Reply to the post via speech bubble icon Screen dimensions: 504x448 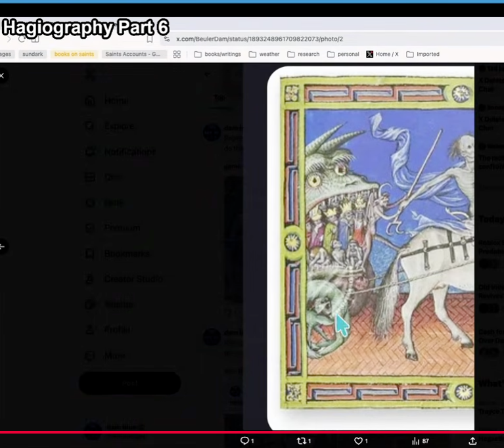coord(247,441)
